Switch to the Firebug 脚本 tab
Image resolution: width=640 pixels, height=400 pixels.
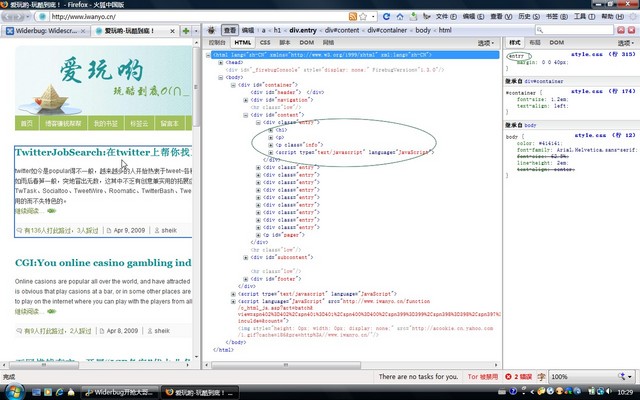click(x=284, y=42)
